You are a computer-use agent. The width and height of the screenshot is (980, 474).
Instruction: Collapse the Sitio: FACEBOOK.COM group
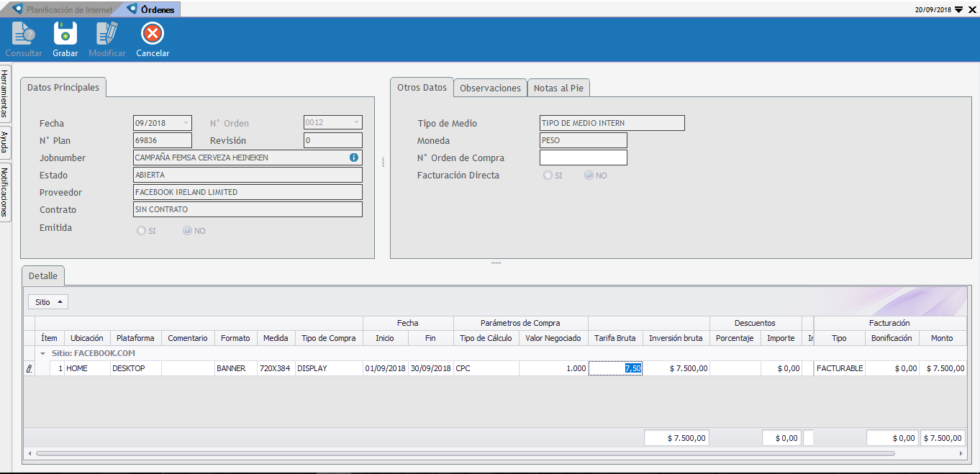coord(42,354)
